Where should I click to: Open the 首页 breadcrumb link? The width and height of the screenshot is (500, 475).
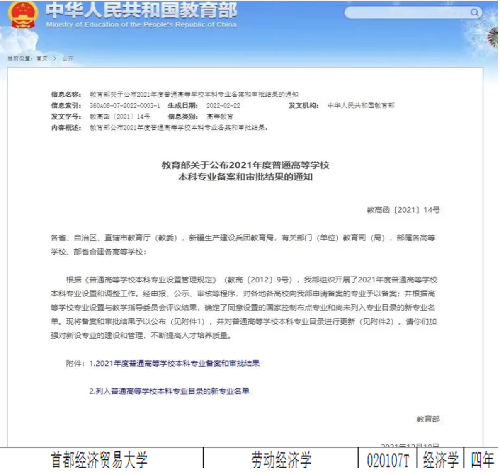42,58
